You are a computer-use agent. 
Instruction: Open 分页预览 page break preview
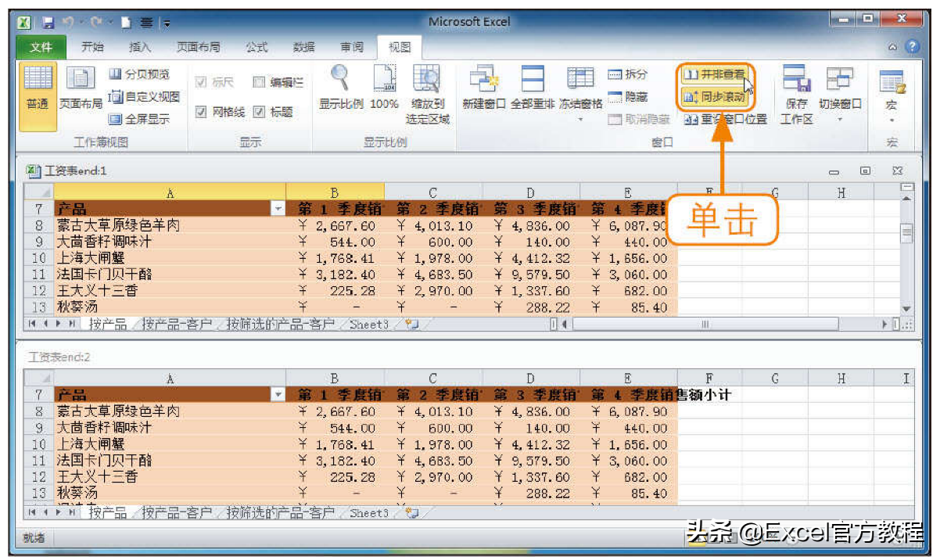point(138,75)
